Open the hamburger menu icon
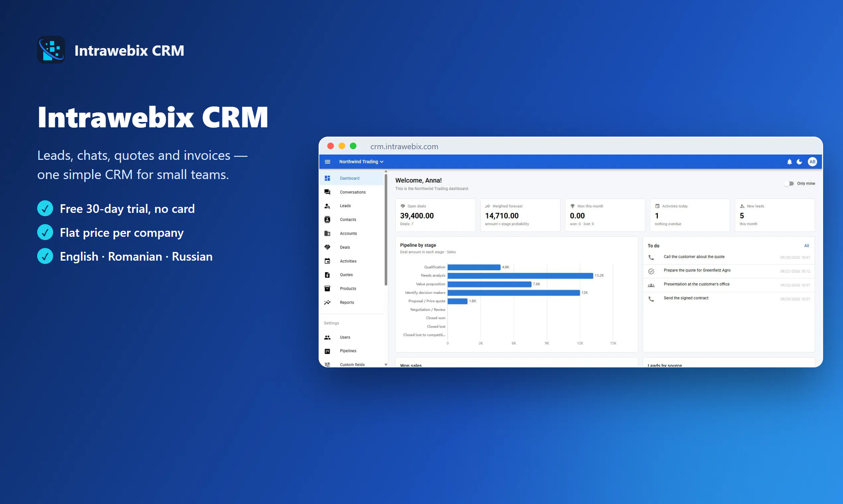 [x=327, y=162]
